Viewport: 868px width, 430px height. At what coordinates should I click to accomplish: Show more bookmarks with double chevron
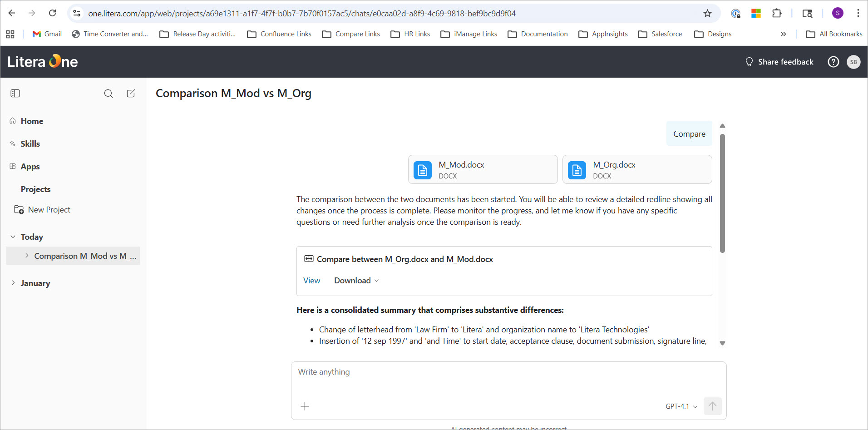coord(783,34)
